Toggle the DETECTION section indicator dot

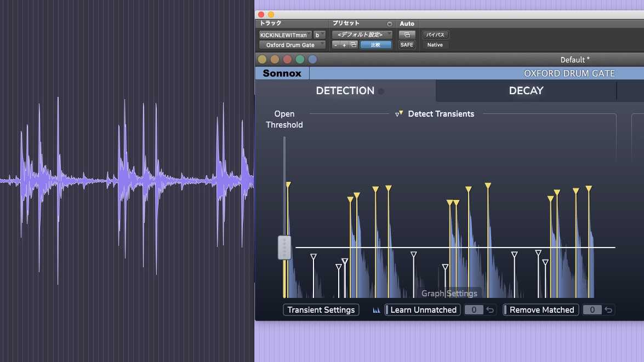[x=381, y=91]
